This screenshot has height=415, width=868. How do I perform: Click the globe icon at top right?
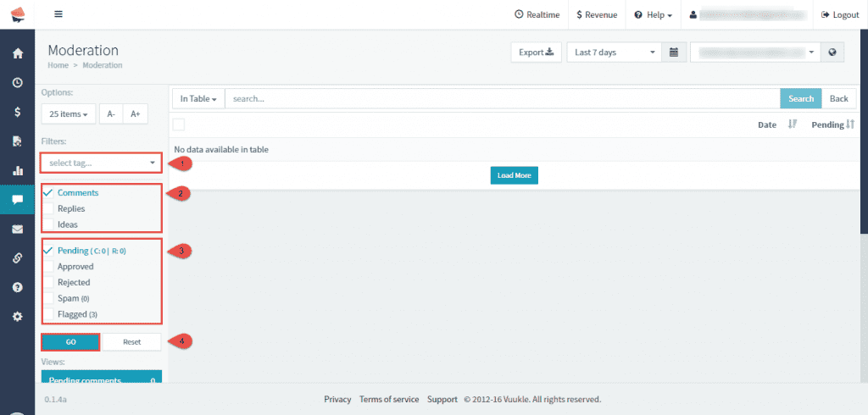tap(832, 53)
